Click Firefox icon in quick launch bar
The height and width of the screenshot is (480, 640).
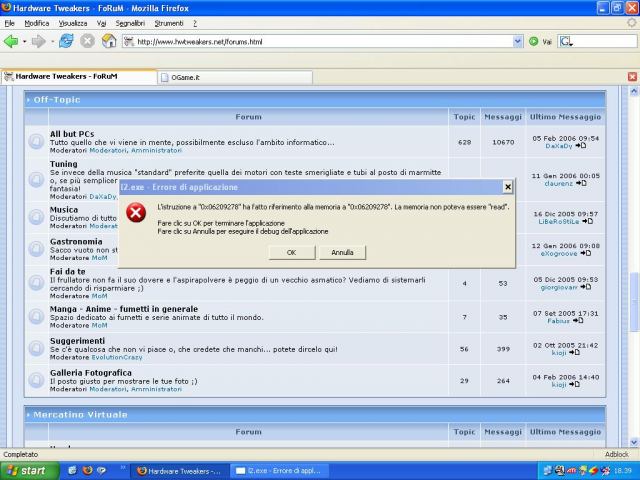pos(87,470)
